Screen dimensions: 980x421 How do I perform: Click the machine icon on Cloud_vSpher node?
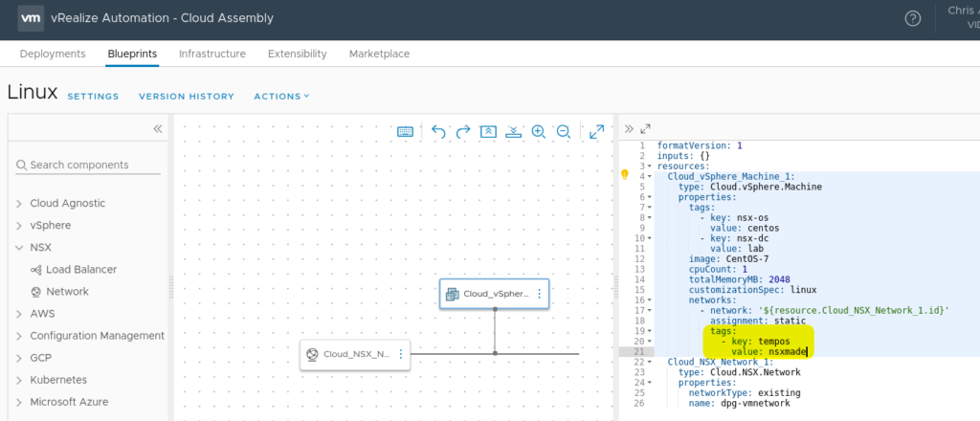pyautogui.click(x=453, y=294)
